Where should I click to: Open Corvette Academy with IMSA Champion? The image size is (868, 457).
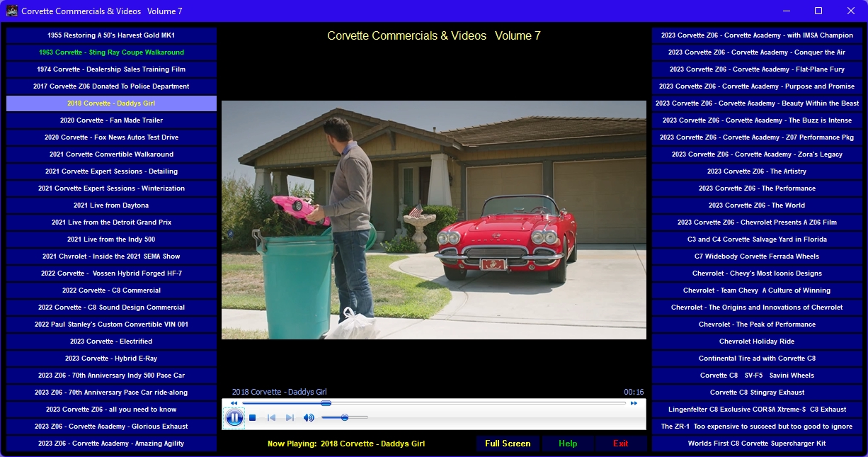757,35
